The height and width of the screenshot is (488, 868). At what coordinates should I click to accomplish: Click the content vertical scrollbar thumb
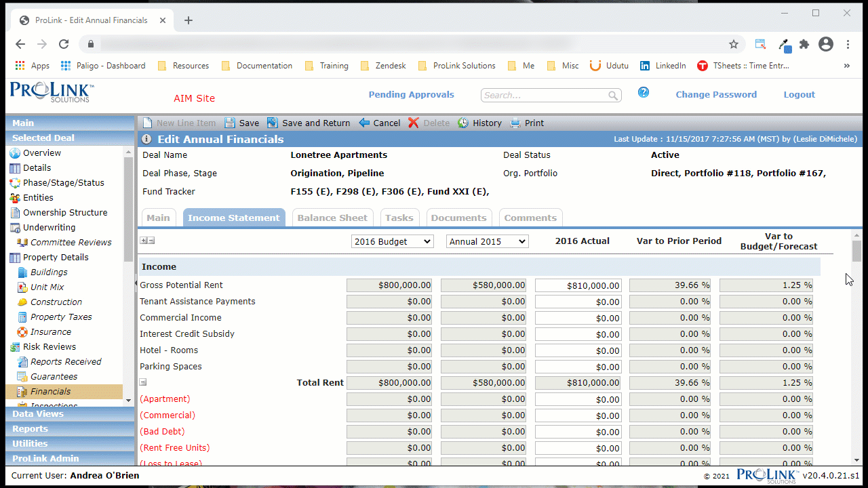(x=857, y=251)
